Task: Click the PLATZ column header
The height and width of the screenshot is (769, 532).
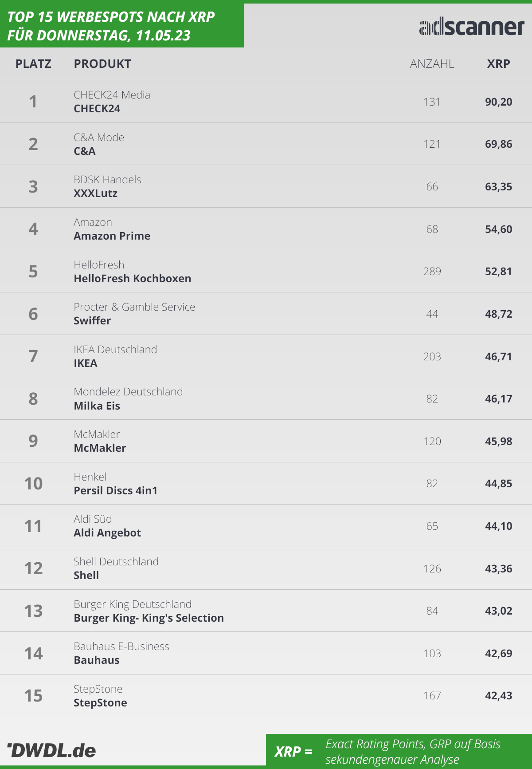Action: pos(33,64)
